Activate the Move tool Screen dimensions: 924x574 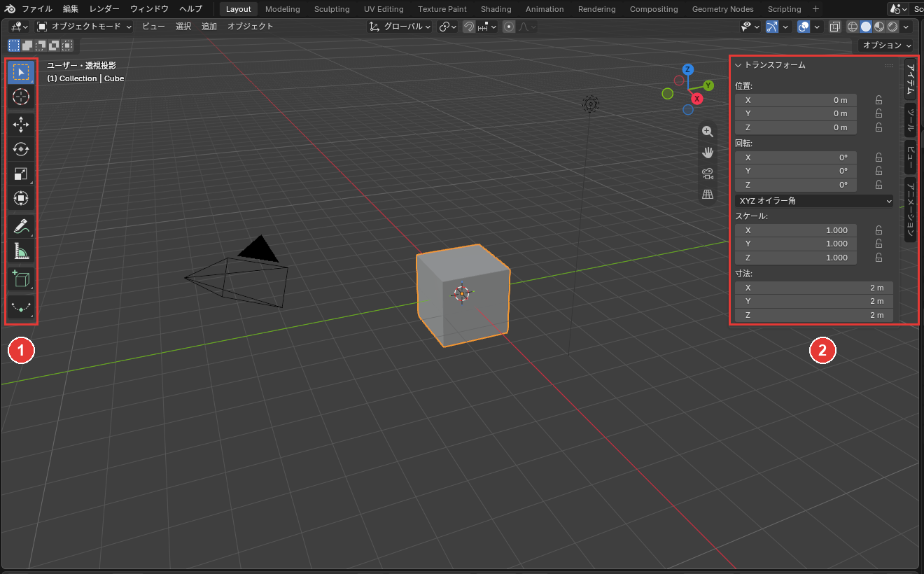pyautogui.click(x=21, y=125)
